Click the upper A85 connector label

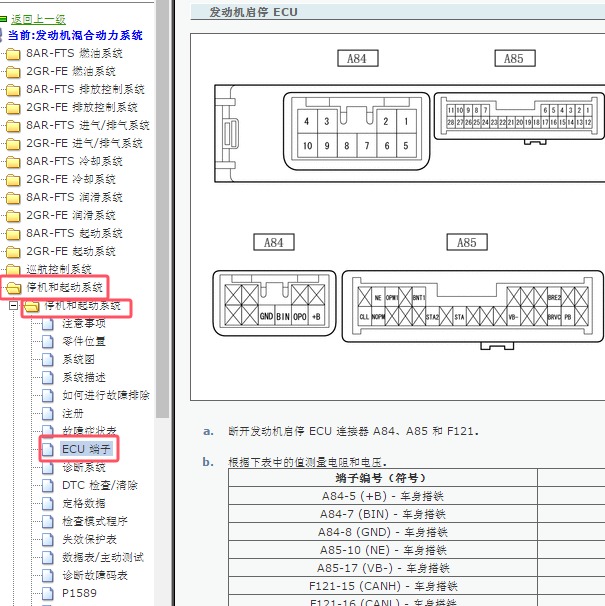point(515,58)
